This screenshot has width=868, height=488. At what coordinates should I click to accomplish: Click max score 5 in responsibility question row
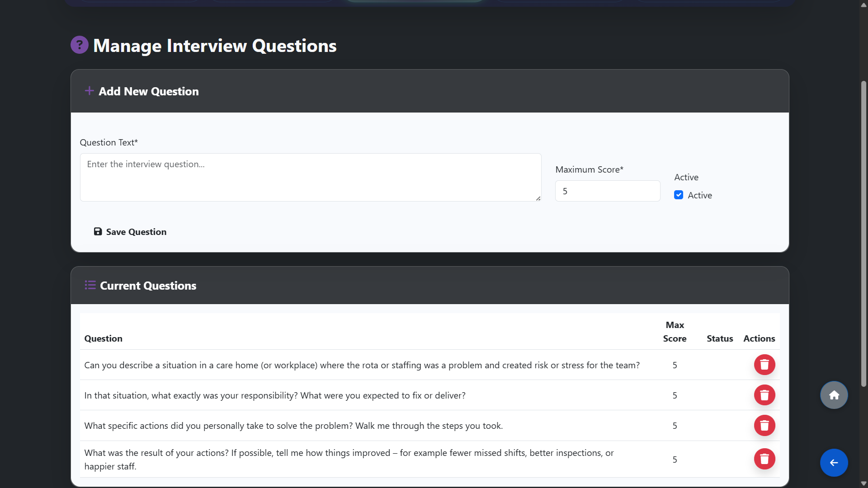click(x=675, y=395)
